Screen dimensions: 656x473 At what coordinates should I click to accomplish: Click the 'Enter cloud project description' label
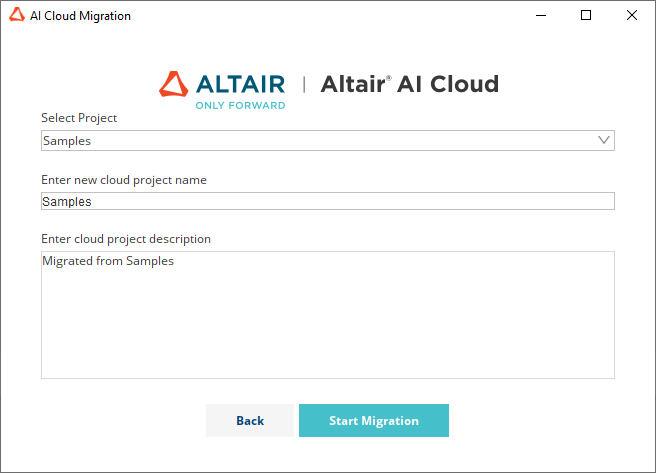pyautogui.click(x=126, y=239)
